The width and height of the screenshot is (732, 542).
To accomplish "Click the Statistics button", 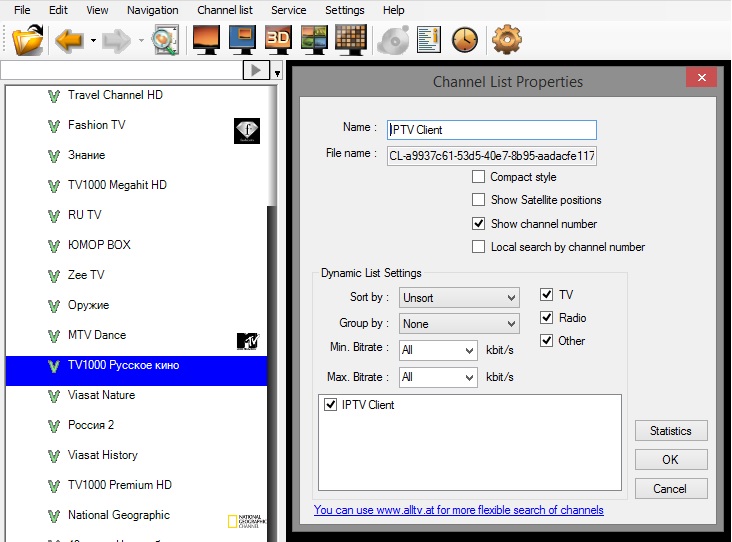I will pyautogui.click(x=670, y=431).
